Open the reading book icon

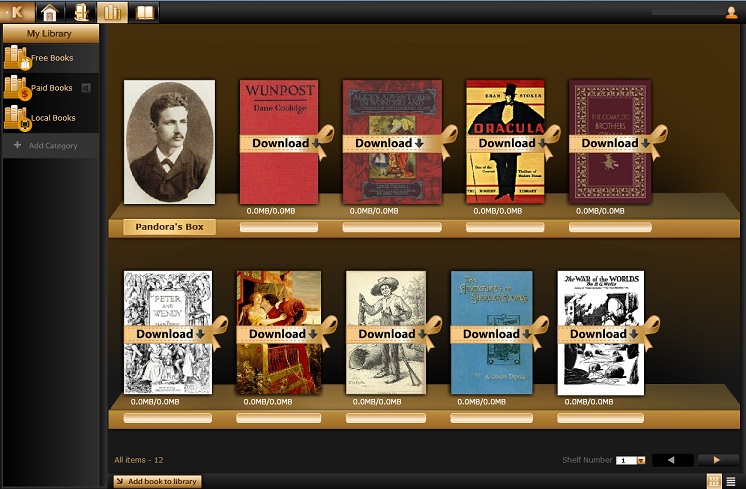pyautogui.click(x=145, y=12)
